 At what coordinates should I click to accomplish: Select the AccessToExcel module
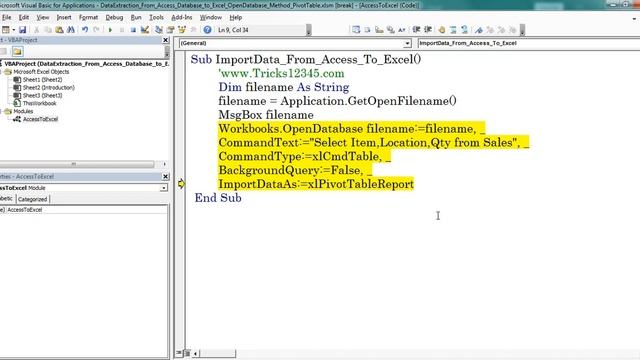pyautogui.click(x=40, y=119)
